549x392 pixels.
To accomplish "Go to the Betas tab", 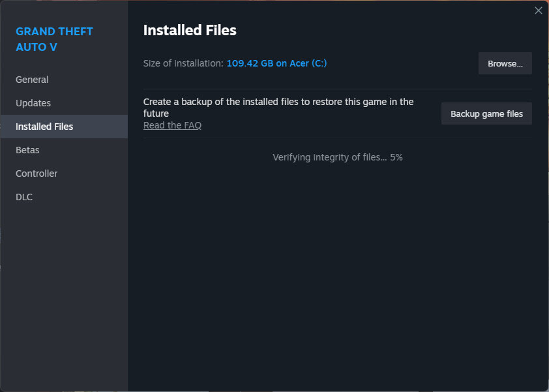I will (27, 150).
